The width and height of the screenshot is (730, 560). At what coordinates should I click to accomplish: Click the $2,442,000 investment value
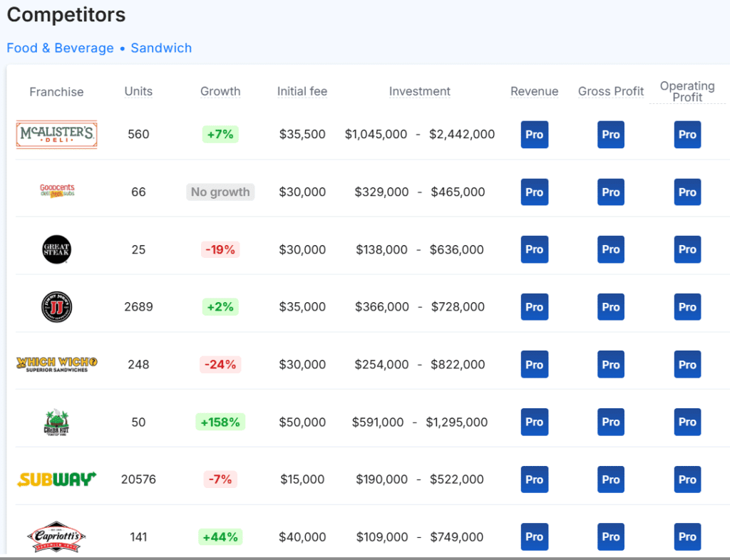462,135
